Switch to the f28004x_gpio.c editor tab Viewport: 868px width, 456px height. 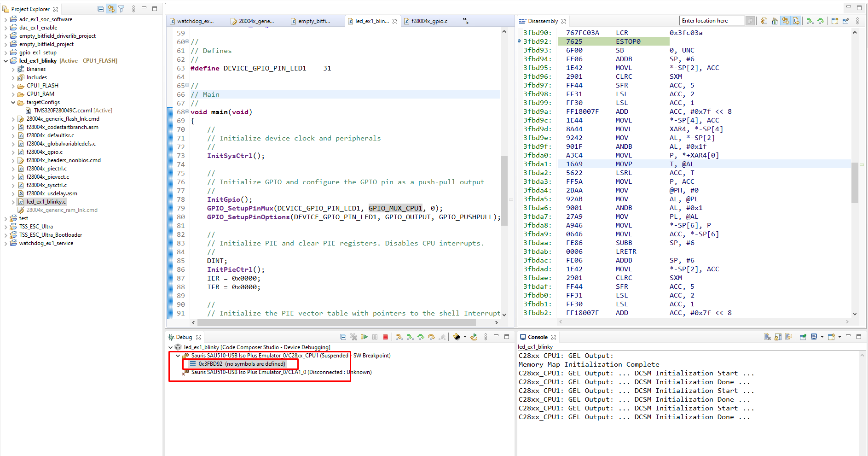coord(429,21)
